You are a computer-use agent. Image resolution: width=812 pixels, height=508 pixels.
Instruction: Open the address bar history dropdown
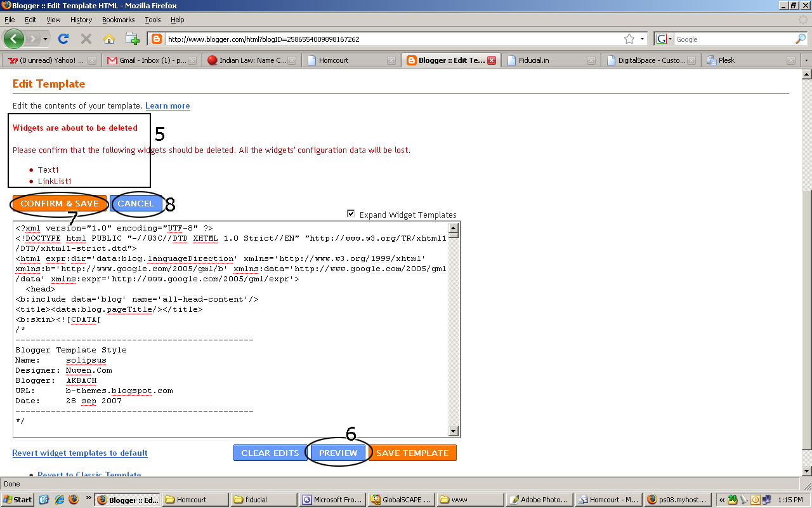(x=642, y=39)
